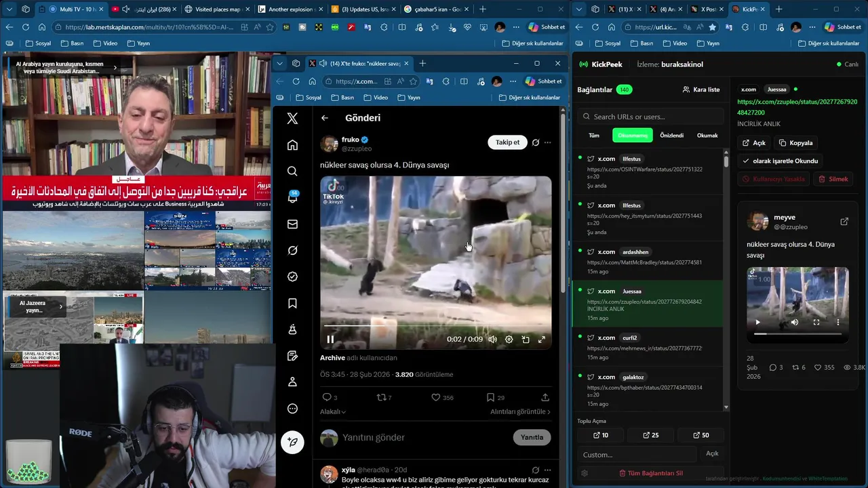
Task: Seek on KickPeek preview video progress bar
Action: coord(797,333)
